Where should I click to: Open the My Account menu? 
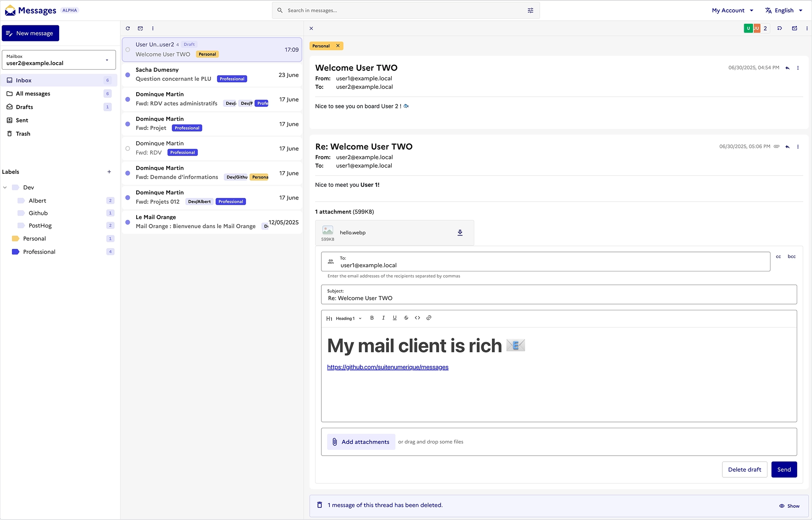point(732,10)
